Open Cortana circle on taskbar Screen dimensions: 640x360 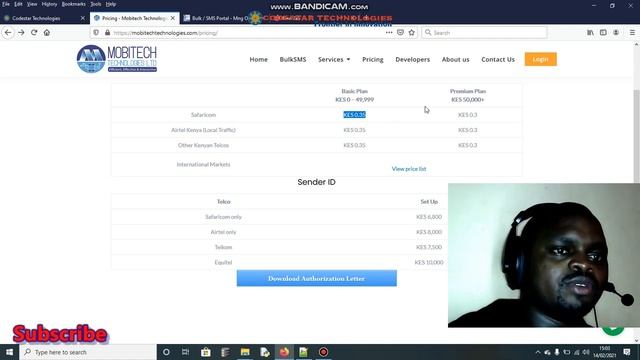point(166,352)
